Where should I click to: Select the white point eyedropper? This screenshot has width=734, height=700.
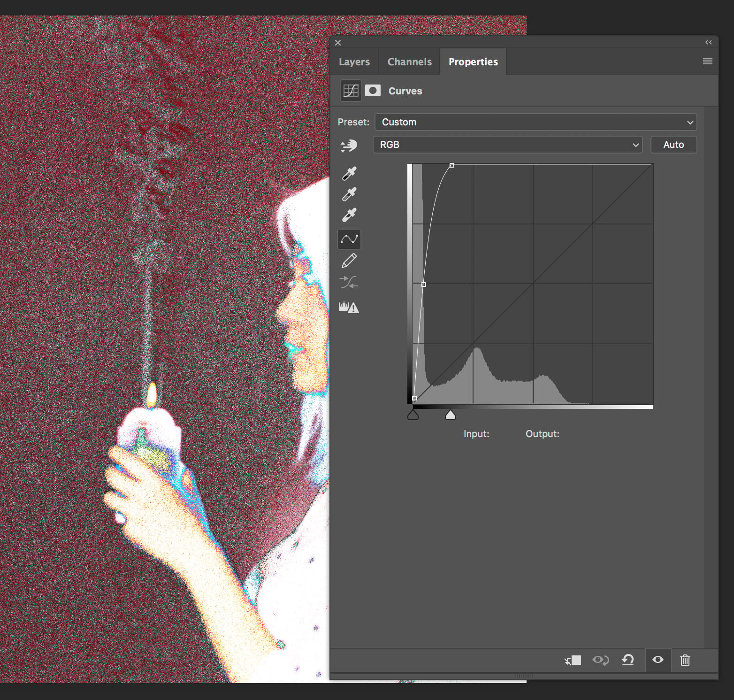coord(349,215)
